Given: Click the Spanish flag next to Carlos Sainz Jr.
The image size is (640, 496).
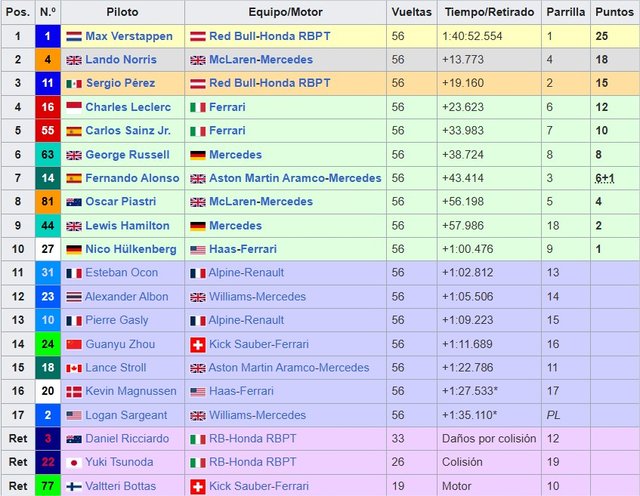Looking at the screenshot, I should point(74,131).
